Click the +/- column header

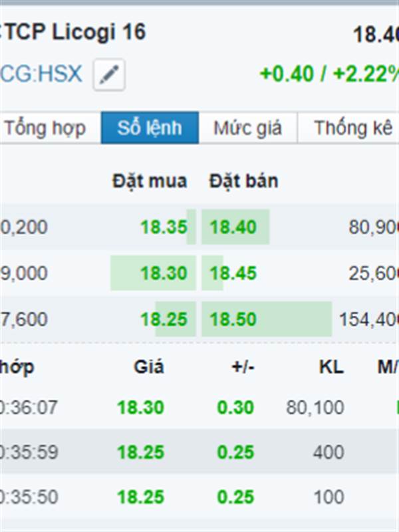click(243, 367)
